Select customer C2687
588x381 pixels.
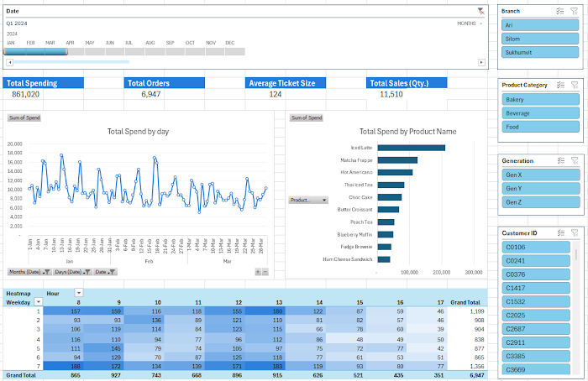click(536, 329)
